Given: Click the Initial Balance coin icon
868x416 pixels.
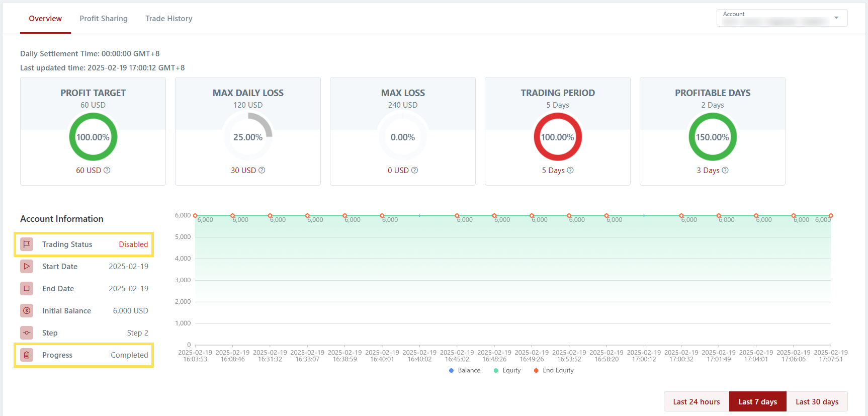Looking at the screenshot, I should click(27, 311).
